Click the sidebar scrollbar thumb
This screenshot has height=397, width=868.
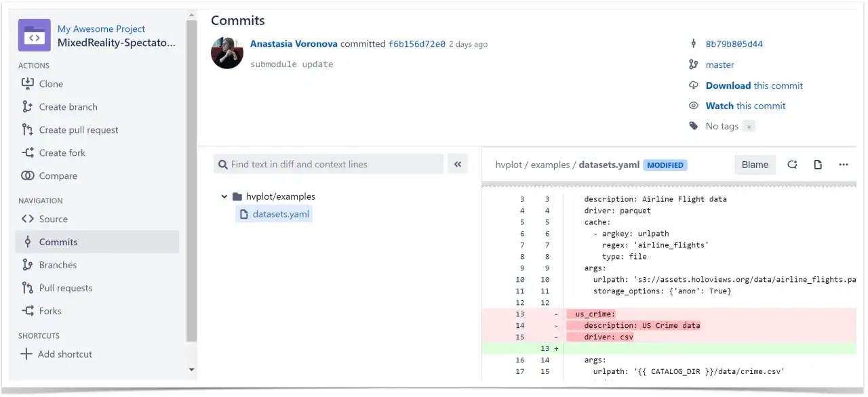coord(191,182)
